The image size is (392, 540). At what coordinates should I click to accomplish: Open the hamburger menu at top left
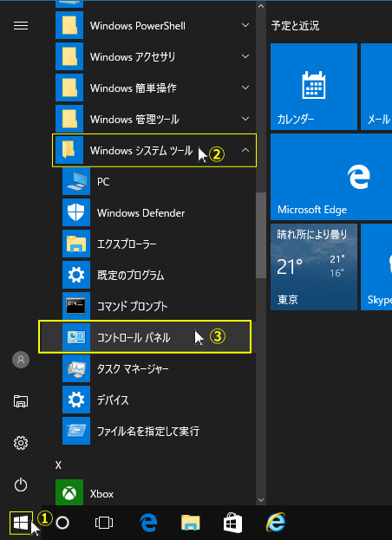pyautogui.click(x=21, y=26)
